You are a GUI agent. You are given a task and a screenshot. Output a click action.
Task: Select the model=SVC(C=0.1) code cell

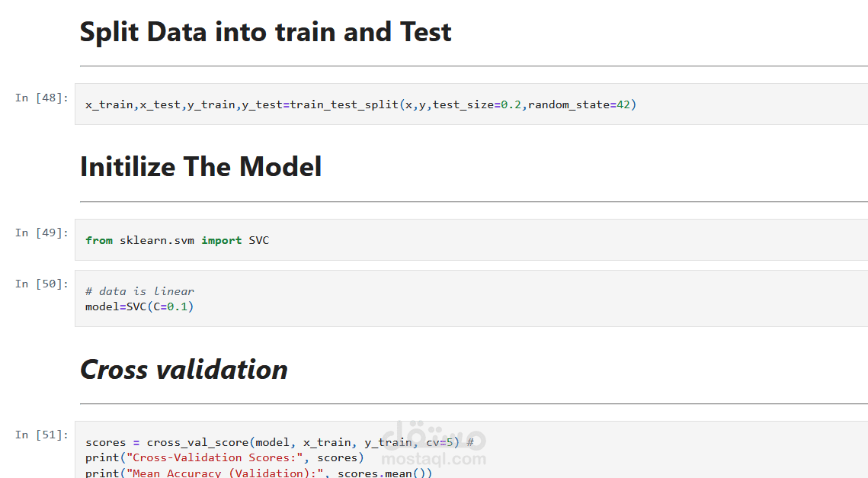pyautogui.click(x=471, y=299)
